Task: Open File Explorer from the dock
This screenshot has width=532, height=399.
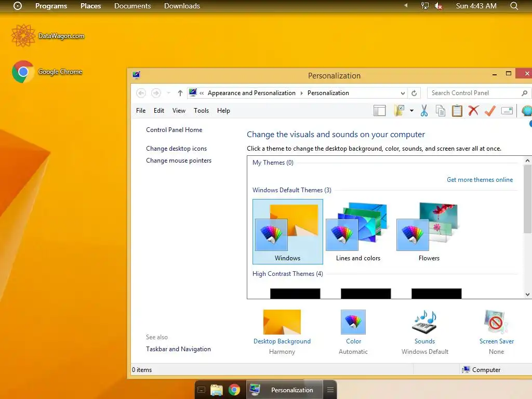Action: coord(217,390)
